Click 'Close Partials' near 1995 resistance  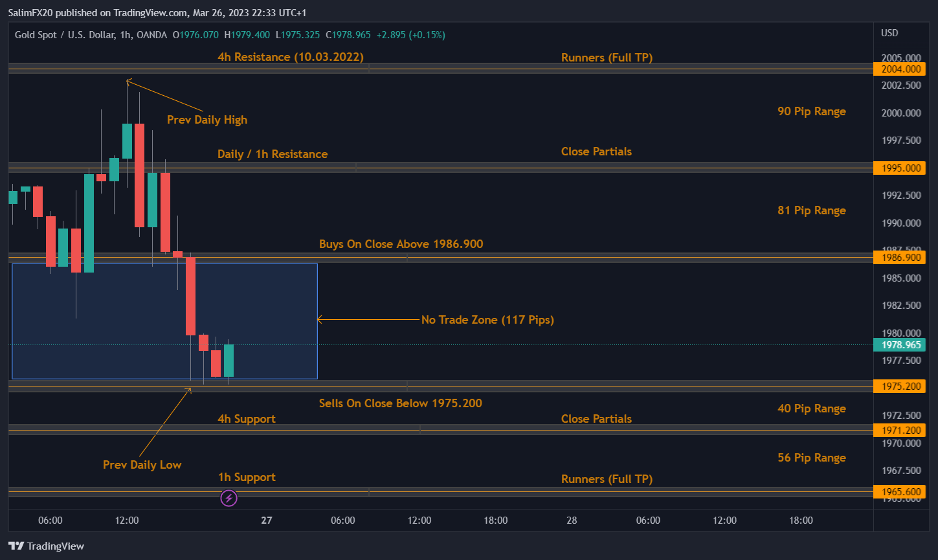(x=596, y=151)
